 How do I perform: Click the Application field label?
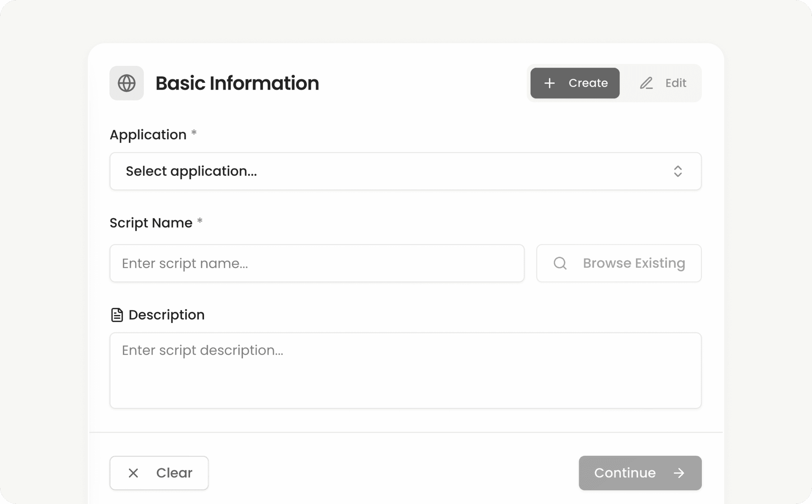148,134
